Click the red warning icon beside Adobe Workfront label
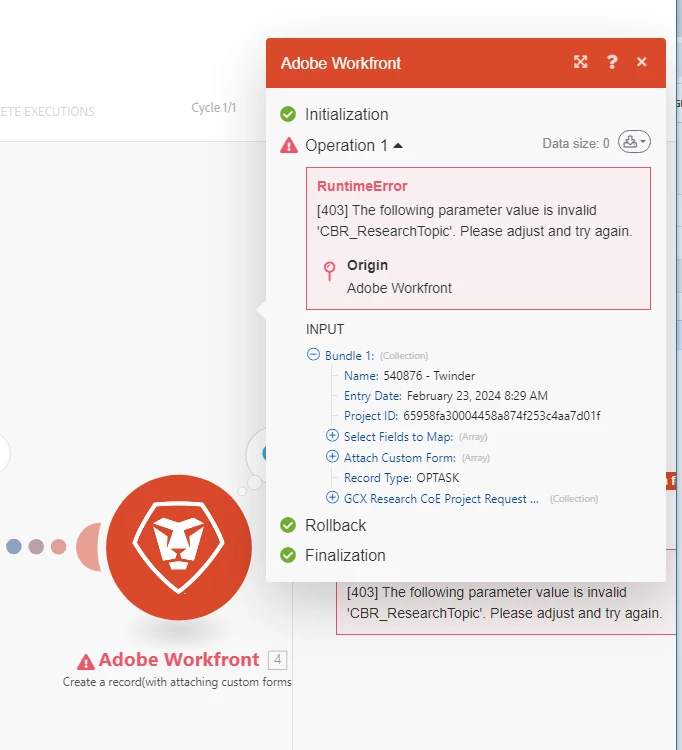The width and height of the screenshot is (682, 750). [x=86, y=662]
